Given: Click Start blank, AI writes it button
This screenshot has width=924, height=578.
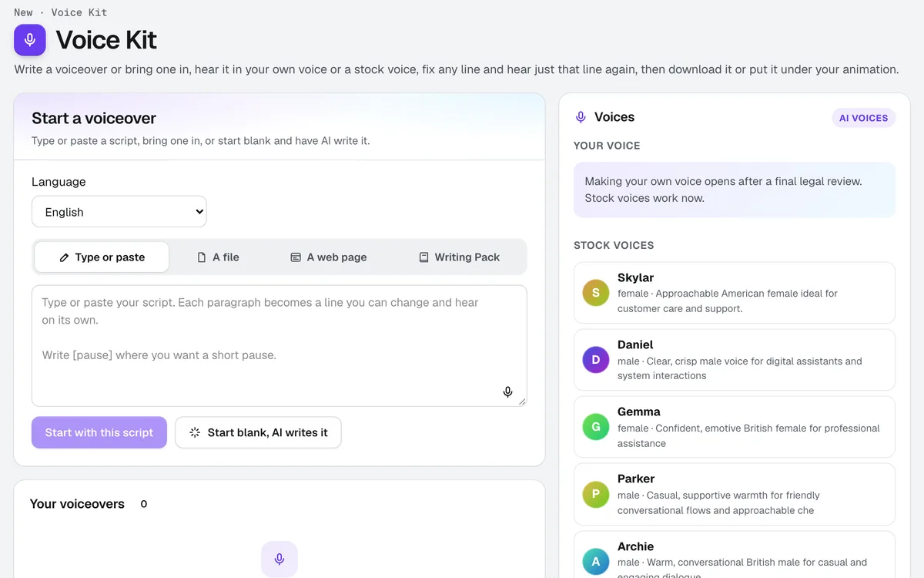Looking at the screenshot, I should (x=259, y=433).
